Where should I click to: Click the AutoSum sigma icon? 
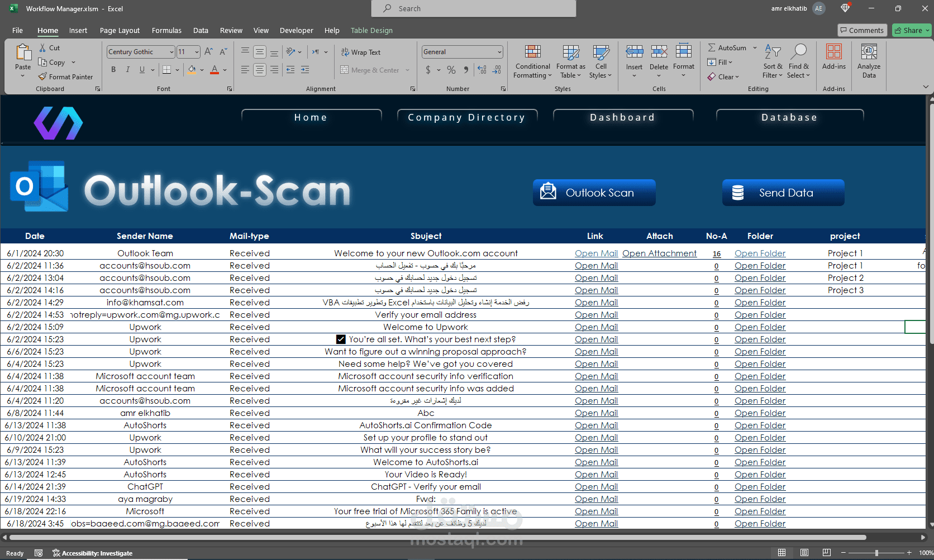click(x=712, y=48)
